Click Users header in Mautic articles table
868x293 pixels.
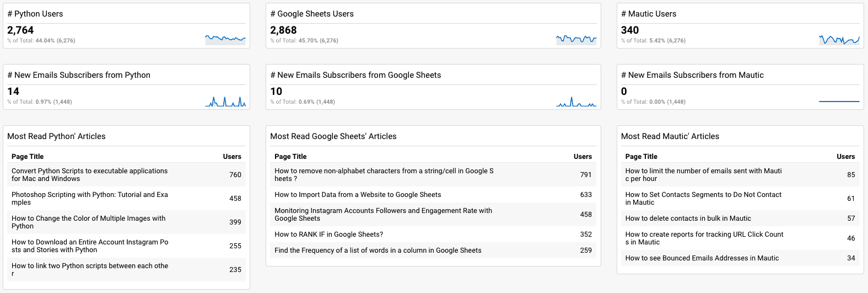(x=846, y=157)
